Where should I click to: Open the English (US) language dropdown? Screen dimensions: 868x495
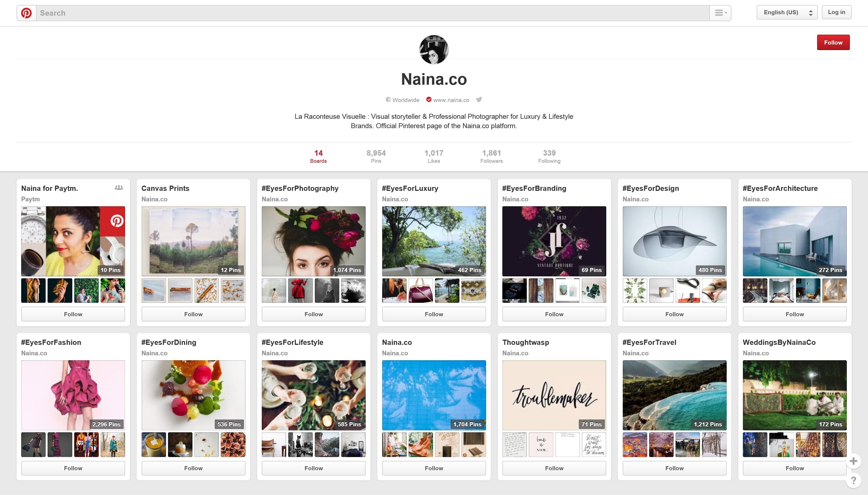(787, 13)
